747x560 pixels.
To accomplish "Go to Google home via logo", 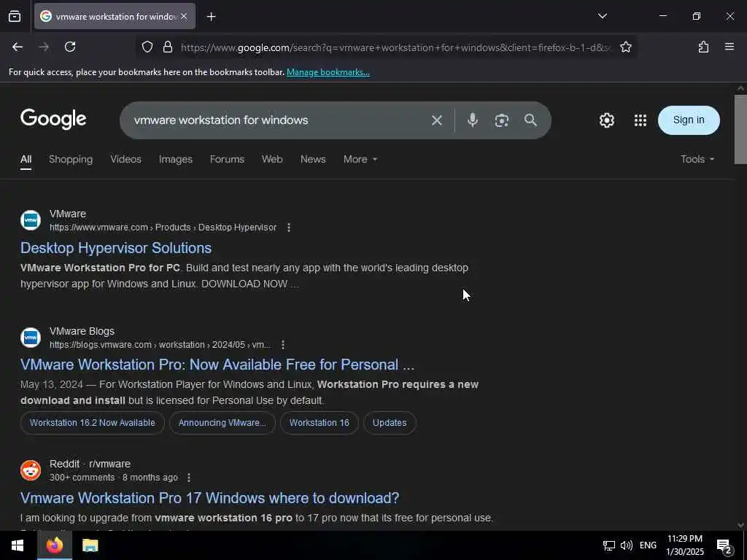I will [x=53, y=119].
